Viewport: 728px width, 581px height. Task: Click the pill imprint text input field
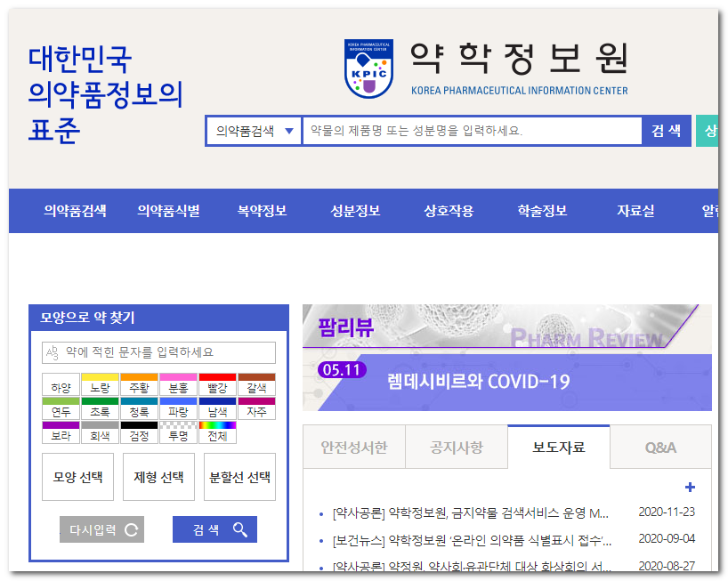coord(158,352)
